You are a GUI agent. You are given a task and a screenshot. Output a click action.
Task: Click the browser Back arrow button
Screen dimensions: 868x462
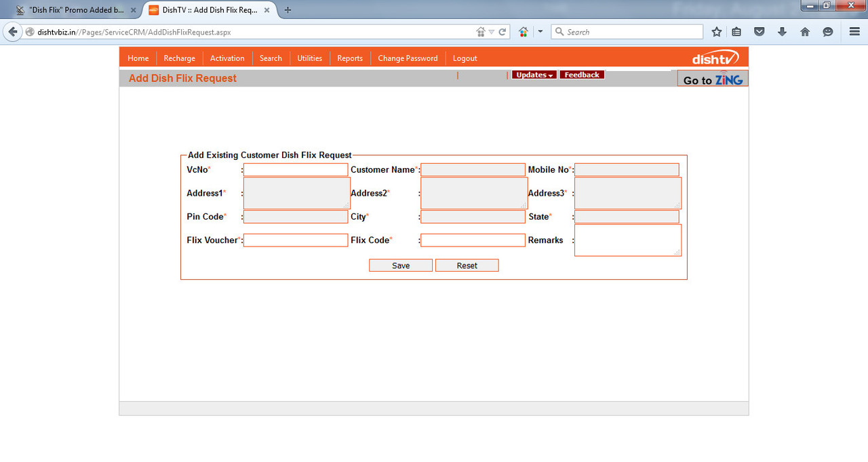tap(12, 32)
